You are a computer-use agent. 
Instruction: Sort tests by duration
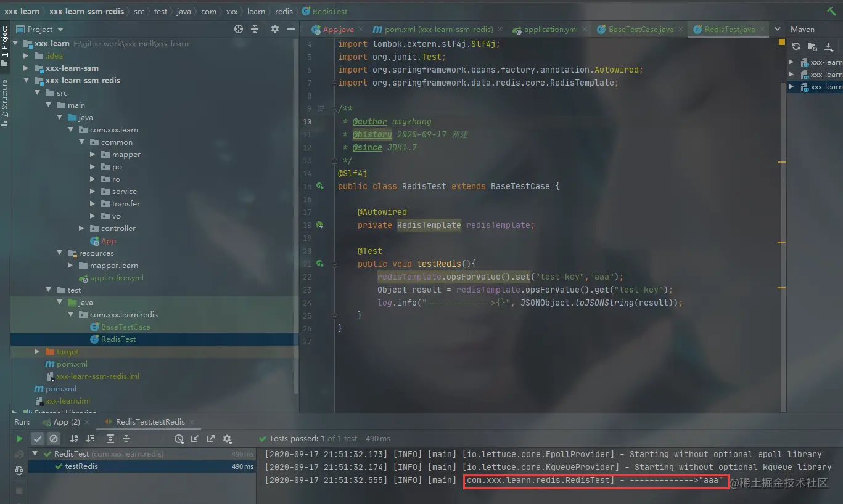pos(91,439)
